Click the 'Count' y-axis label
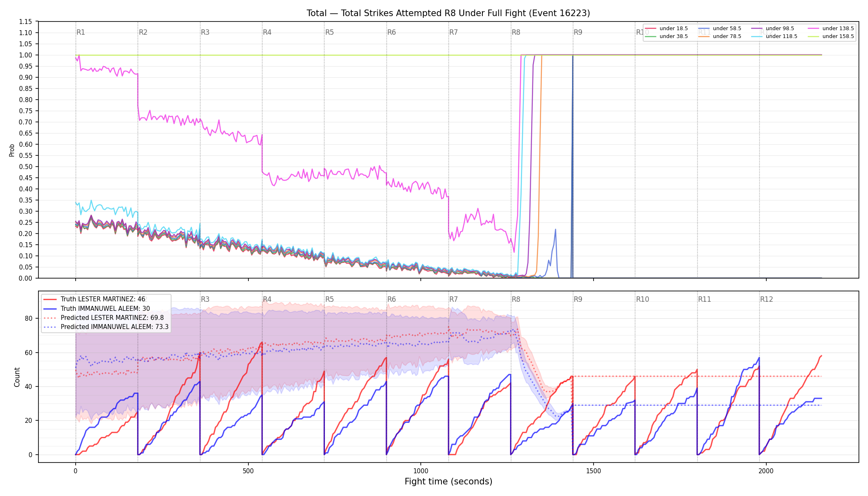 click(17, 377)
